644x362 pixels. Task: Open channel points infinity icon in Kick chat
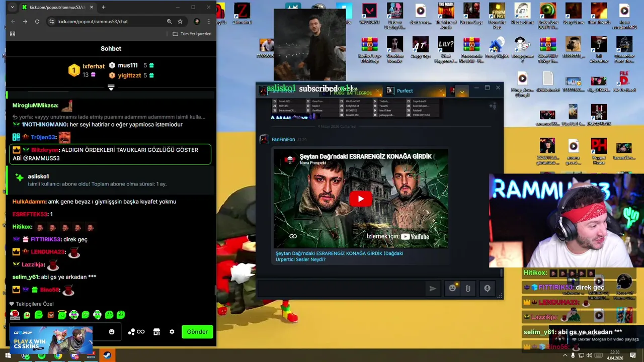pos(140,332)
